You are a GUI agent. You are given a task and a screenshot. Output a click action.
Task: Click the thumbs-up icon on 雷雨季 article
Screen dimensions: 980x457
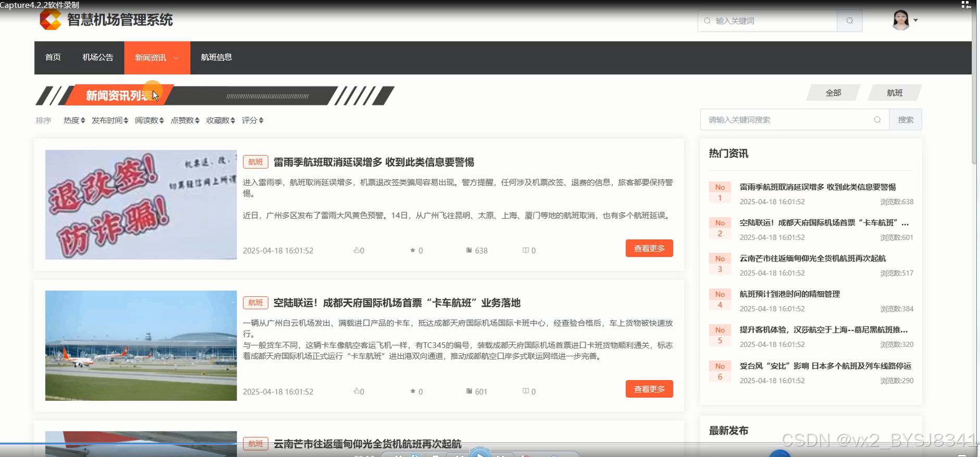[357, 250]
